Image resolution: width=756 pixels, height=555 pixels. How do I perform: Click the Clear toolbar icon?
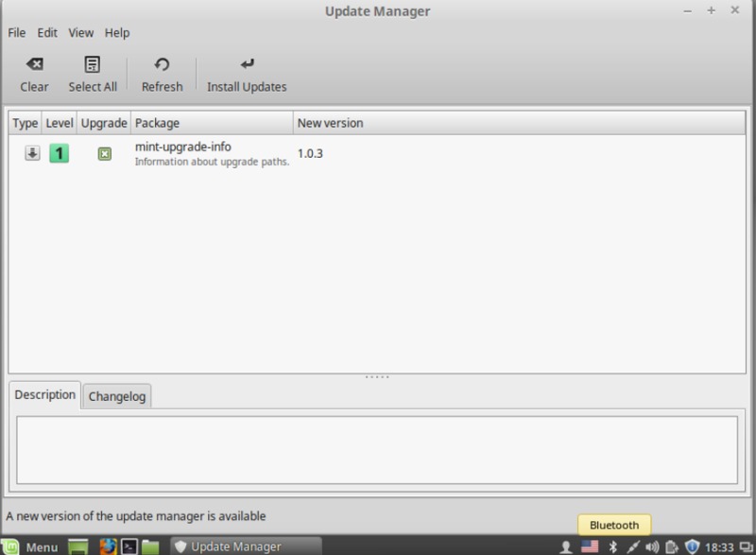pyautogui.click(x=34, y=65)
